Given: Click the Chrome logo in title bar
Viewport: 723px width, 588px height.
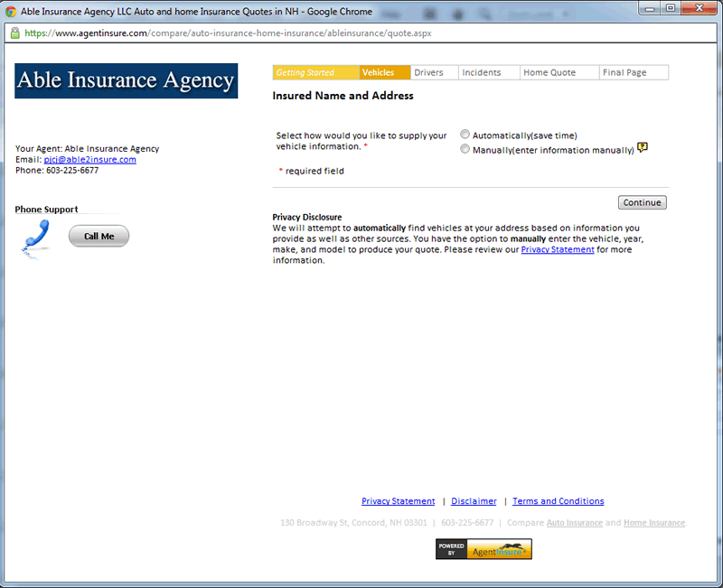Looking at the screenshot, I should point(11,12).
